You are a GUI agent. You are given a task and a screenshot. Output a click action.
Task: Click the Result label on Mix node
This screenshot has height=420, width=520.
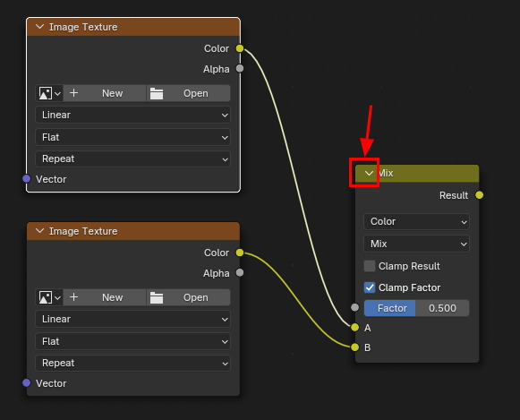(454, 195)
